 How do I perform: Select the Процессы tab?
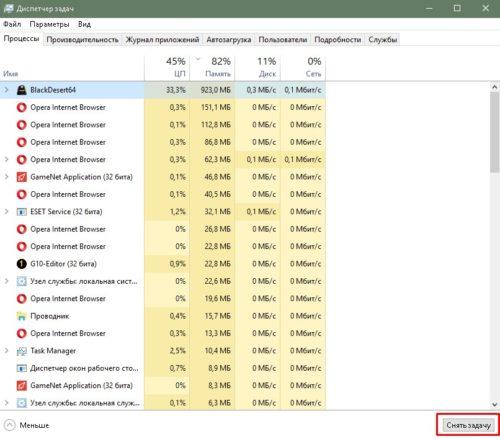pyautogui.click(x=21, y=39)
